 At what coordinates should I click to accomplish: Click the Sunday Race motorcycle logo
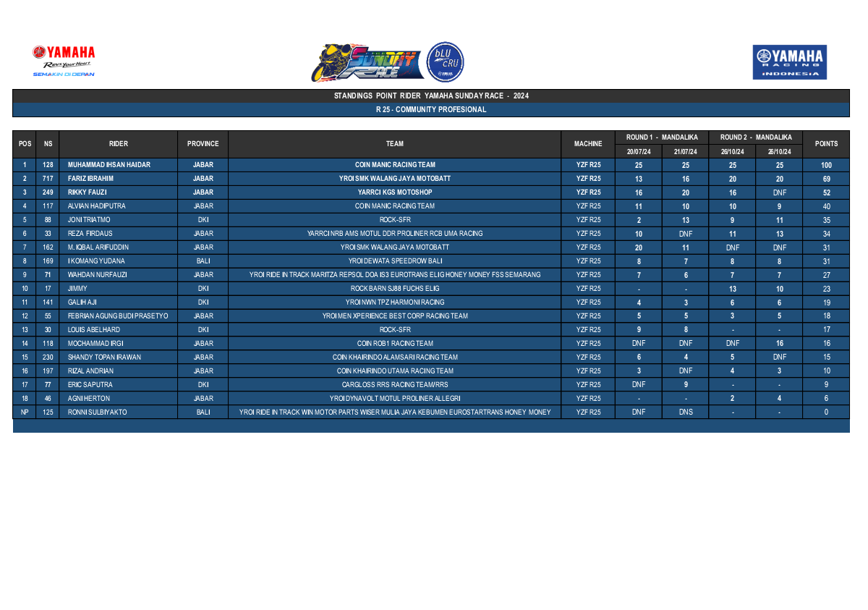367,62
